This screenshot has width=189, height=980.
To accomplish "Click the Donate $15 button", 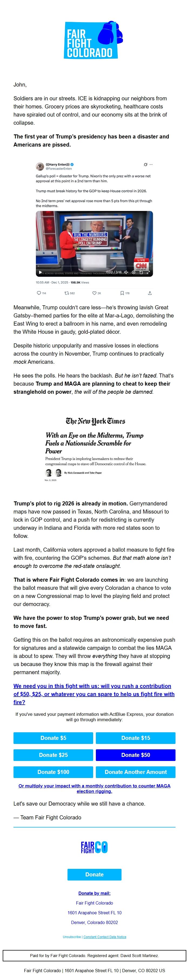I will pos(136,738).
